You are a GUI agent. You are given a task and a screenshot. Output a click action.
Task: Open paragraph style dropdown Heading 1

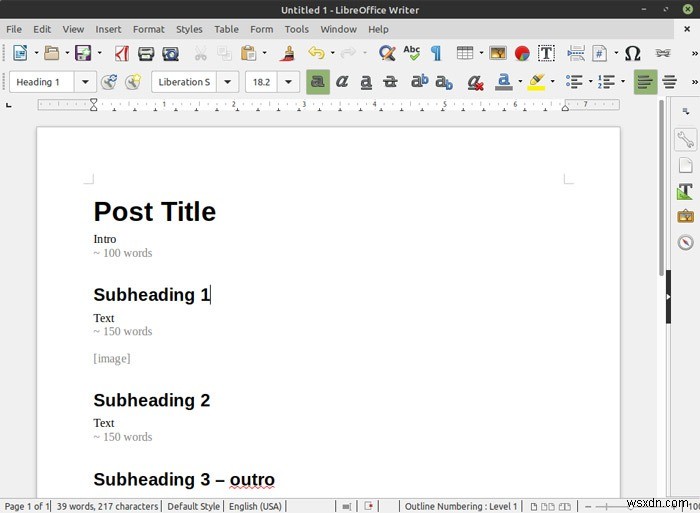click(x=85, y=82)
